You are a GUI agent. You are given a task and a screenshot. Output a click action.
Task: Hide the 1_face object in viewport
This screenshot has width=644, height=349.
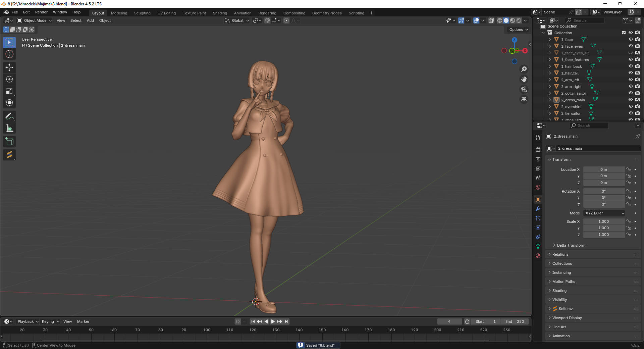click(631, 40)
